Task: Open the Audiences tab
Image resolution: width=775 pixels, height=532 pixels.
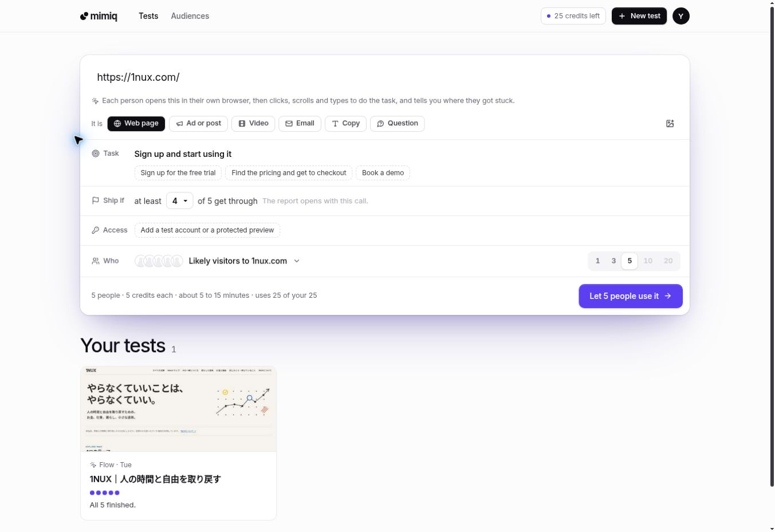Action: click(x=190, y=16)
